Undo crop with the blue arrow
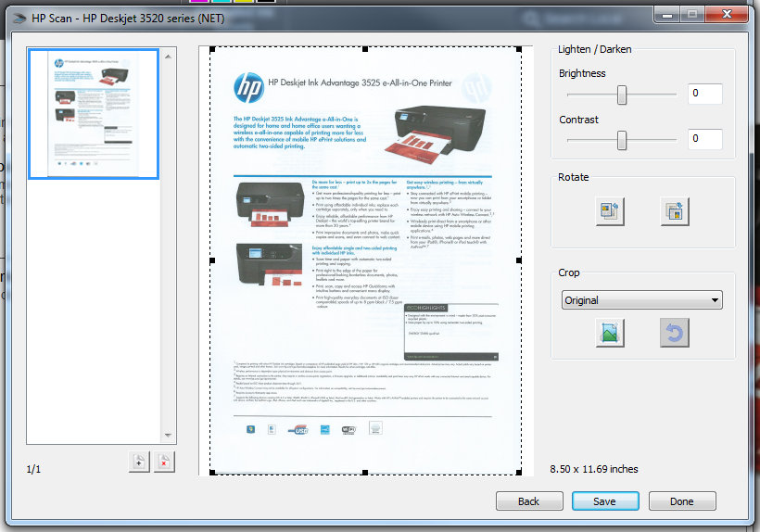Image resolution: width=760 pixels, height=532 pixels. 675,333
